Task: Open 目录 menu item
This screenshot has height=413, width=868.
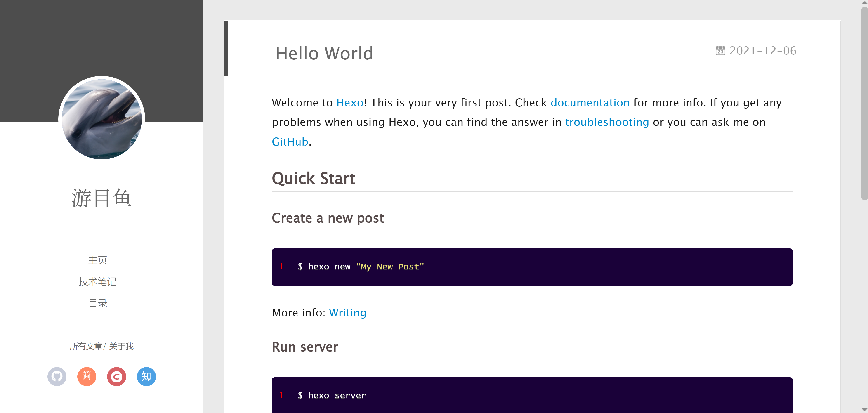Action: point(97,303)
